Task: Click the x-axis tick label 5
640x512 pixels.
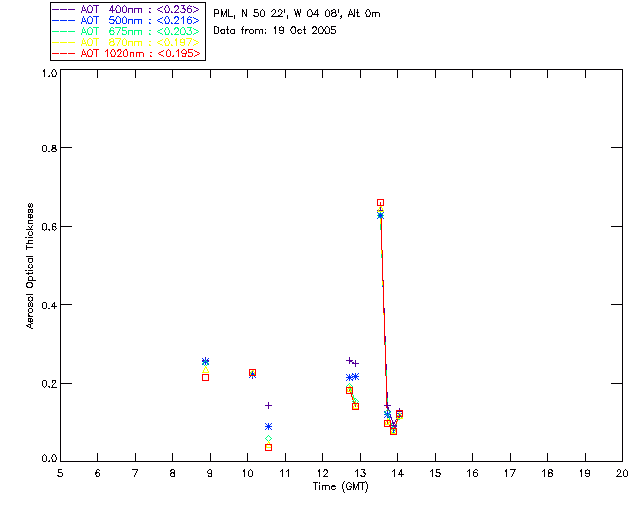Action: pyautogui.click(x=60, y=473)
